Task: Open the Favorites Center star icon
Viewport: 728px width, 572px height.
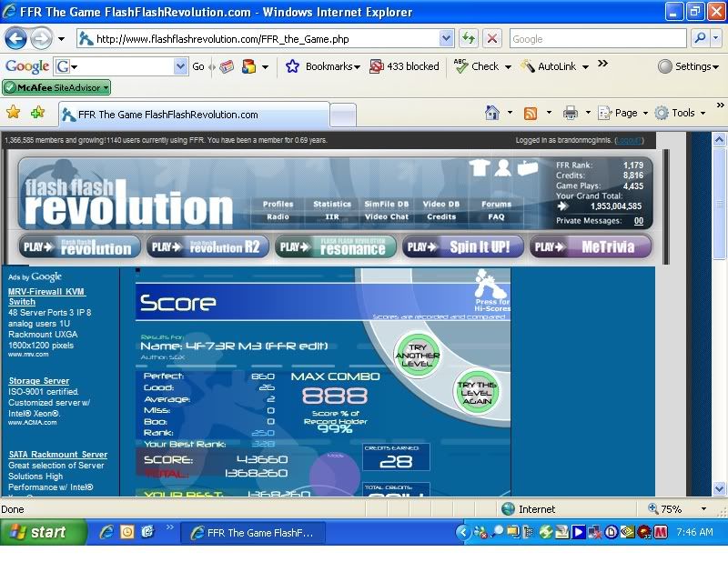Action: [x=13, y=113]
